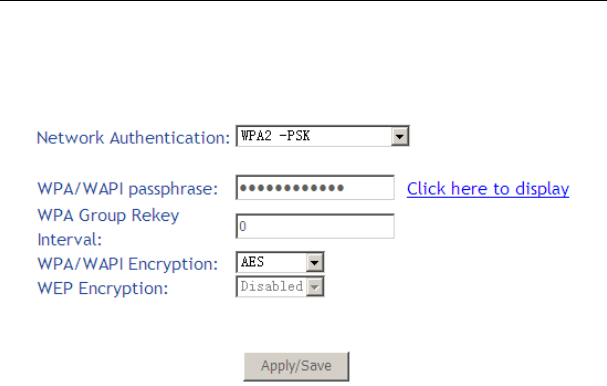Expand the WPA/WAPI Encryption dropdown
The height and width of the screenshot is (386, 607).
coord(280,262)
